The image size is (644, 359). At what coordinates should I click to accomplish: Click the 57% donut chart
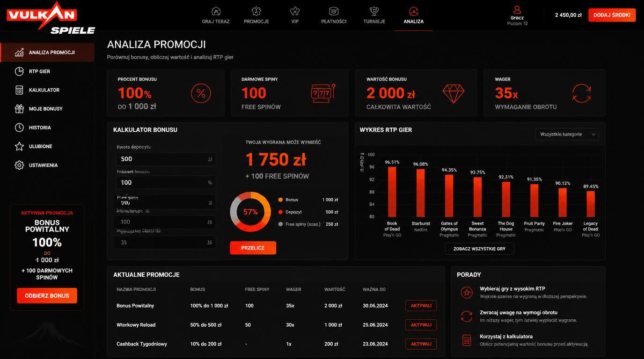point(250,212)
